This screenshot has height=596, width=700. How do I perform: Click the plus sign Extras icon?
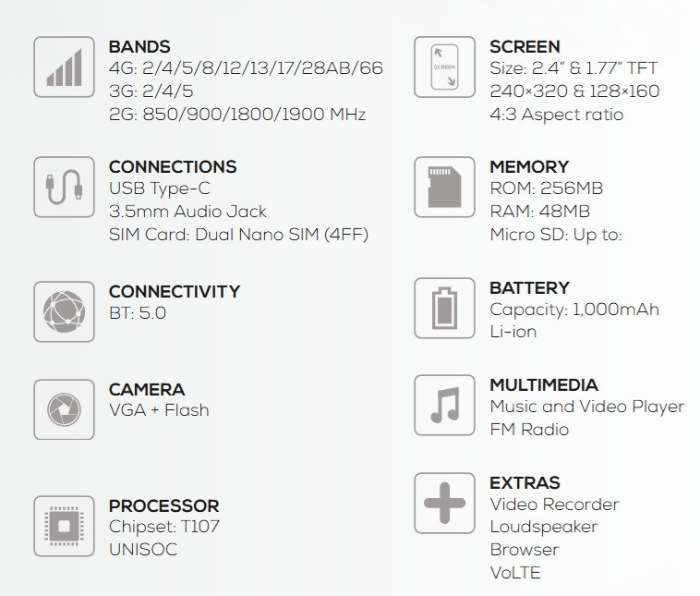tap(444, 503)
